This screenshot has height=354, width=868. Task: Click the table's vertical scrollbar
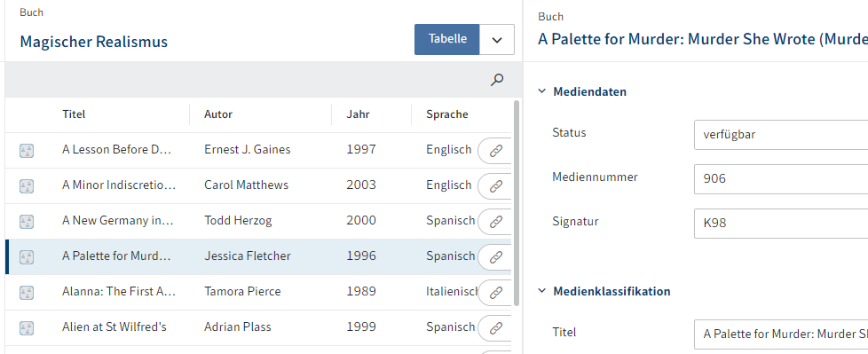point(517,202)
